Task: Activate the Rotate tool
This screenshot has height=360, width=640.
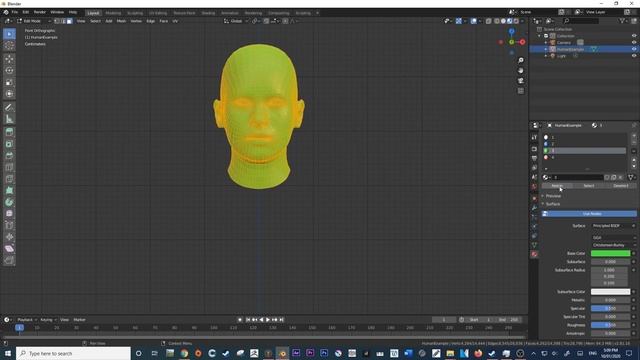Action: (x=9, y=71)
